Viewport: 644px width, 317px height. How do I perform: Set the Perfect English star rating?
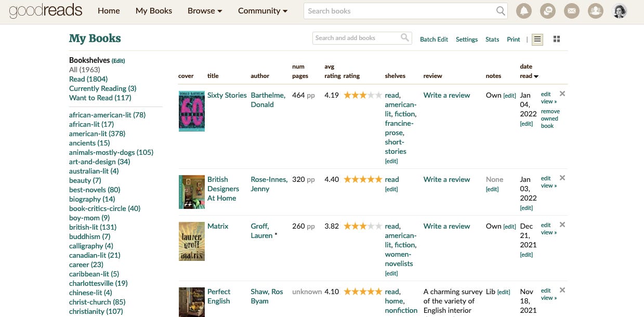[x=363, y=292]
